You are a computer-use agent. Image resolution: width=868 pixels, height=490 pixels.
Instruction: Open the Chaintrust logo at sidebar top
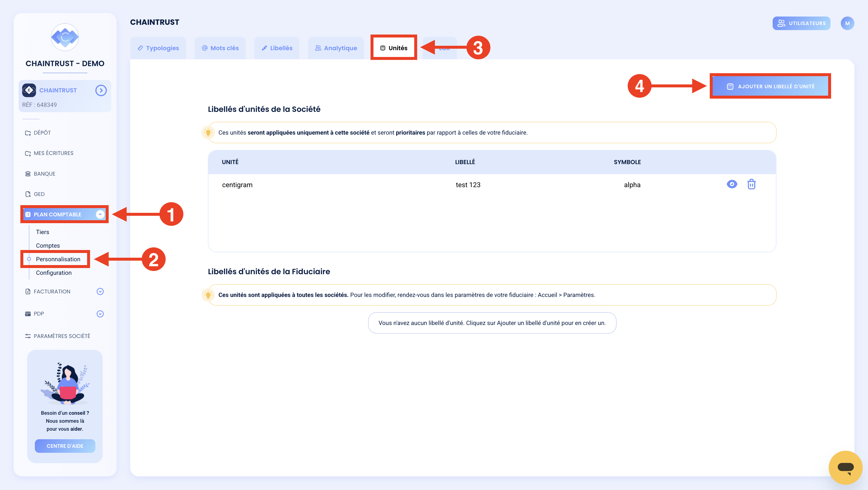[65, 37]
